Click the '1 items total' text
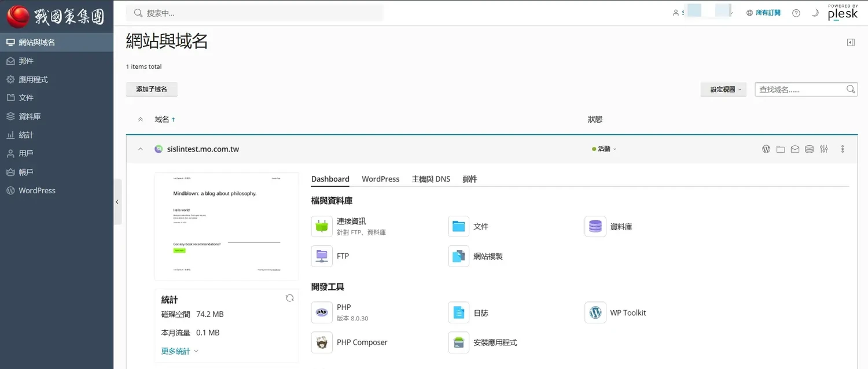The image size is (868, 369). (x=144, y=67)
